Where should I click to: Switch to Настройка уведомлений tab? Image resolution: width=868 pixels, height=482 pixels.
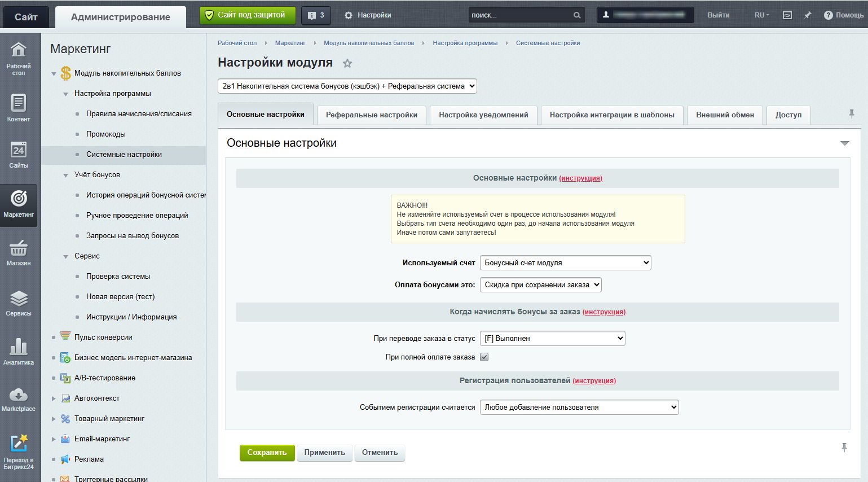(x=483, y=115)
